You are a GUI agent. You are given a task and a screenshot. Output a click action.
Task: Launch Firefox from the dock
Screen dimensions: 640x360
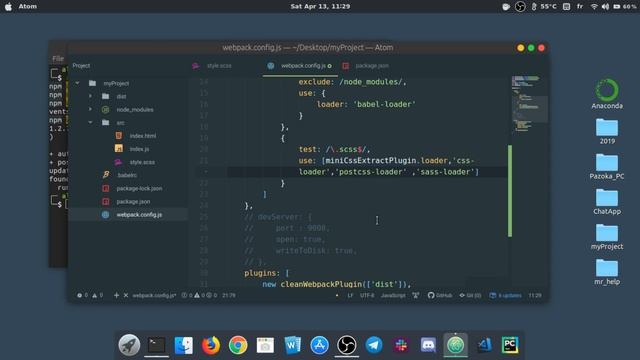click(x=211, y=345)
